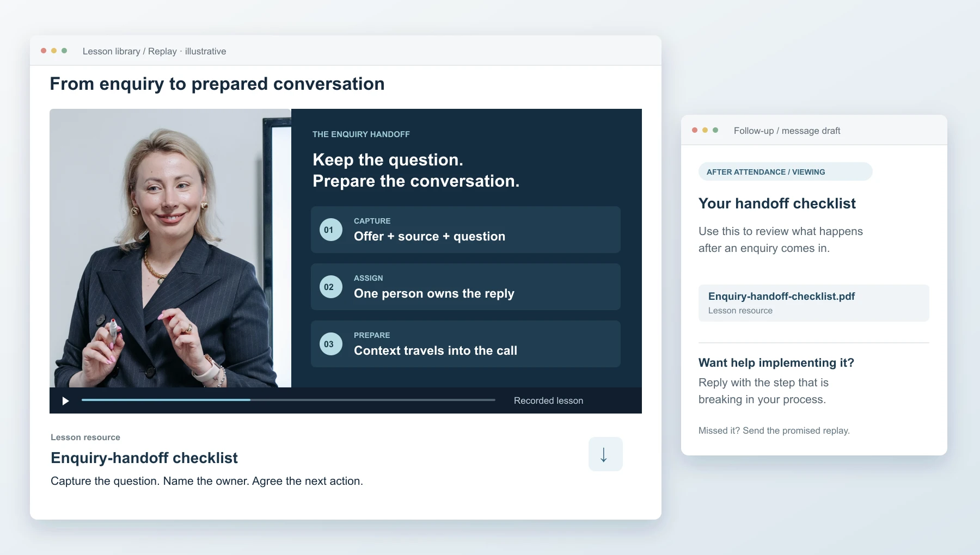980x555 pixels.
Task: Select 'One person owns the reply' card text
Action: [x=434, y=293]
